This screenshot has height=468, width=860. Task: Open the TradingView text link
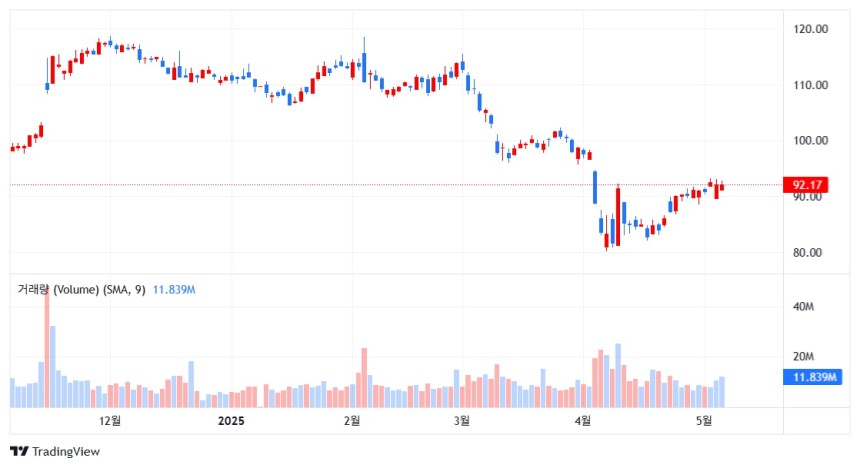[66, 452]
